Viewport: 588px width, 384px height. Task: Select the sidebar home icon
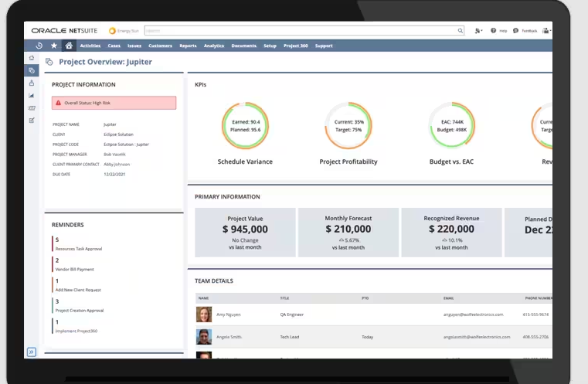(32, 58)
